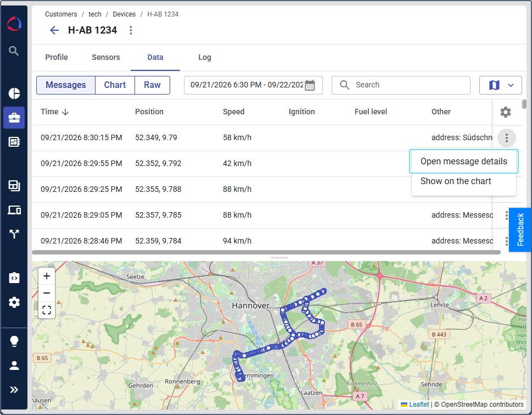Open table column settings gear
This screenshot has height=415, width=532.
[x=506, y=112]
